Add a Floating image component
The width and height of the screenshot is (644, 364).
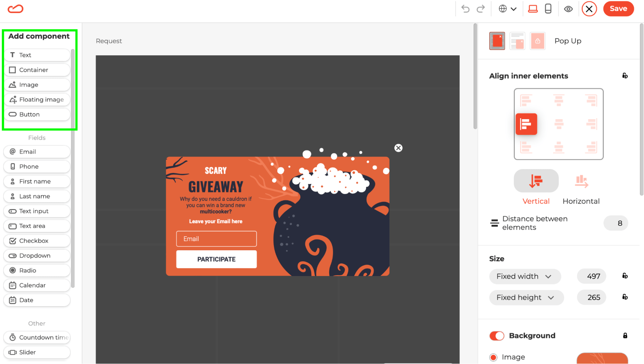[x=37, y=100]
